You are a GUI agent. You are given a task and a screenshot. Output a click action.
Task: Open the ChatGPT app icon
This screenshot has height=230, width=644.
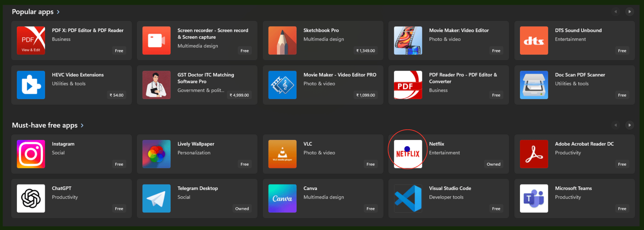coord(31,198)
